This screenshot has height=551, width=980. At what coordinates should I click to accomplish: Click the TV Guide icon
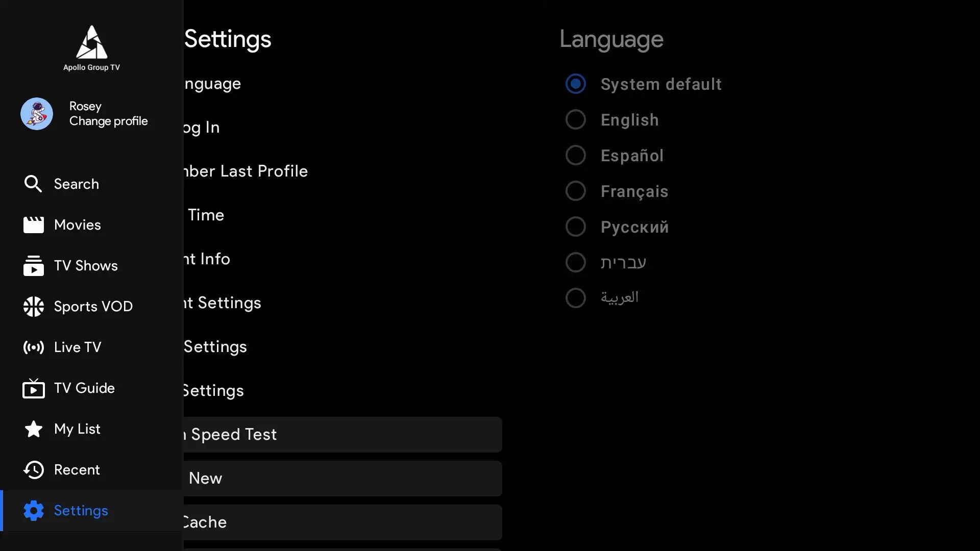click(x=33, y=389)
